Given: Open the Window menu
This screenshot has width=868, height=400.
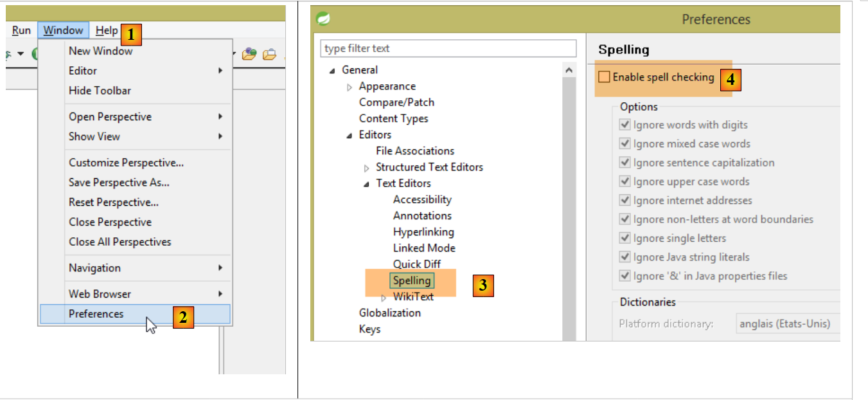Looking at the screenshot, I should 63,30.
